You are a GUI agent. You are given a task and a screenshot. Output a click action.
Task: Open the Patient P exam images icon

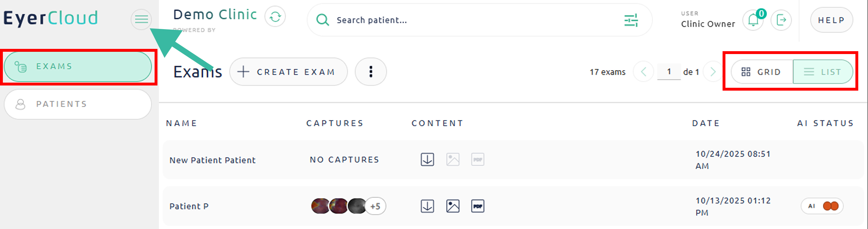pyautogui.click(x=453, y=206)
